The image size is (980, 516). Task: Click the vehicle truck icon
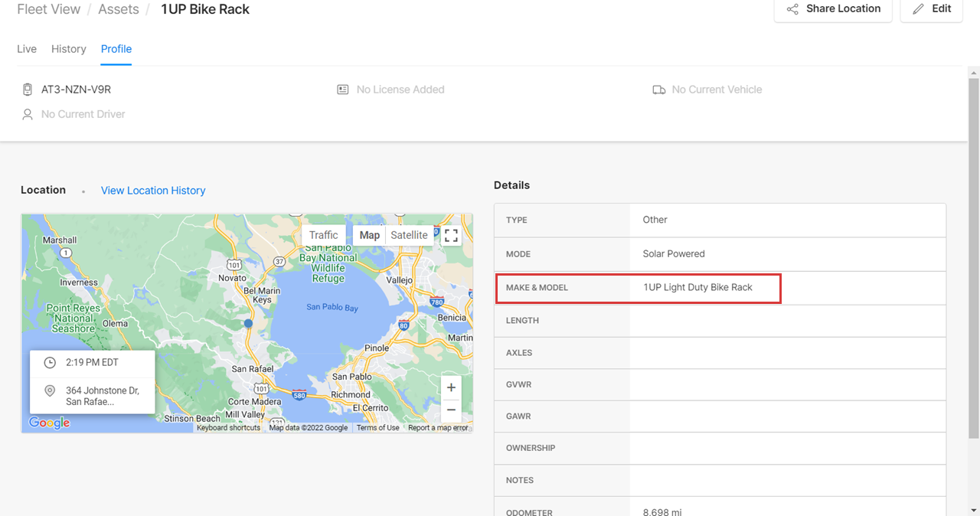click(x=658, y=90)
